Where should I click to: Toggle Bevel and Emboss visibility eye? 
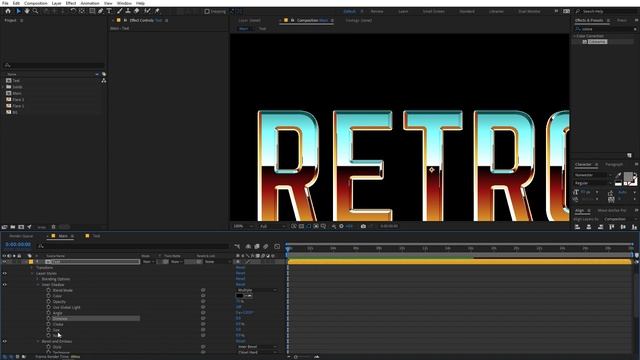[x=4, y=341]
